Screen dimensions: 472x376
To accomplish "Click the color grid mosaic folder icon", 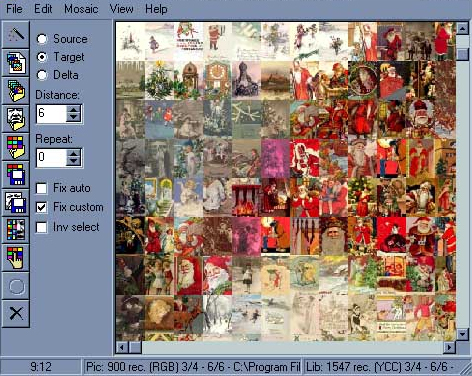I will pyautogui.click(x=16, y=147).
